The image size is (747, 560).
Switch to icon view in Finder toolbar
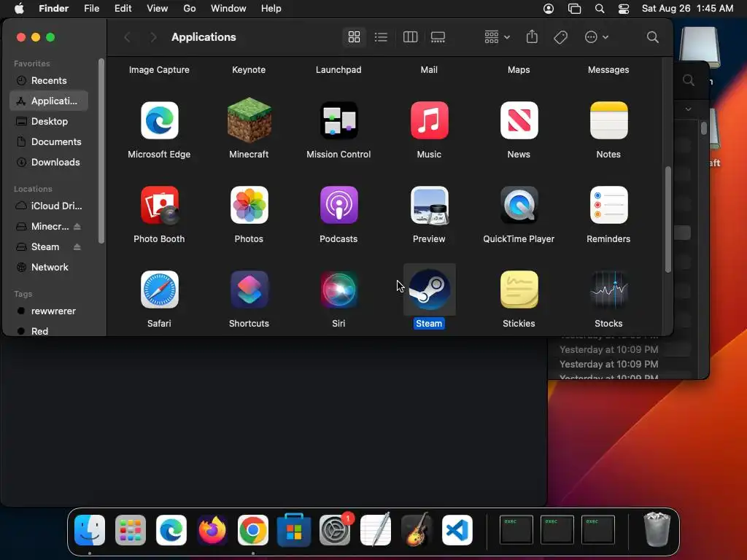point(354,37)
